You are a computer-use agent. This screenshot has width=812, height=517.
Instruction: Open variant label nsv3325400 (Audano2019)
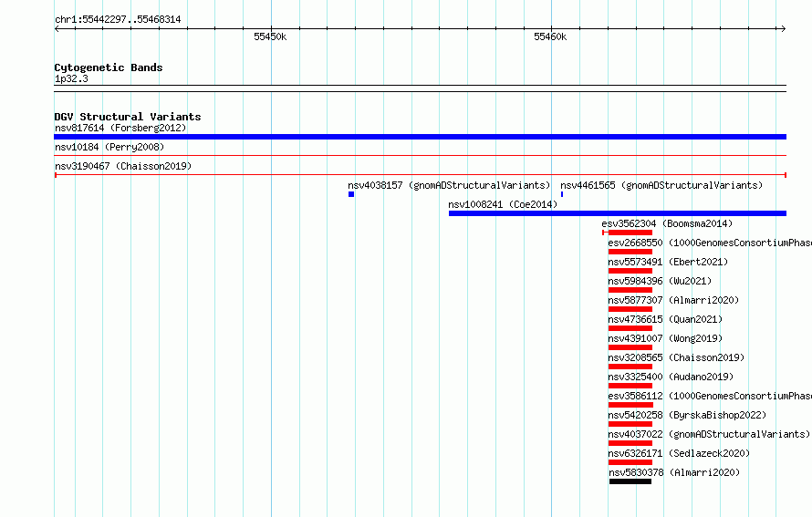click(x=671, y=377)
